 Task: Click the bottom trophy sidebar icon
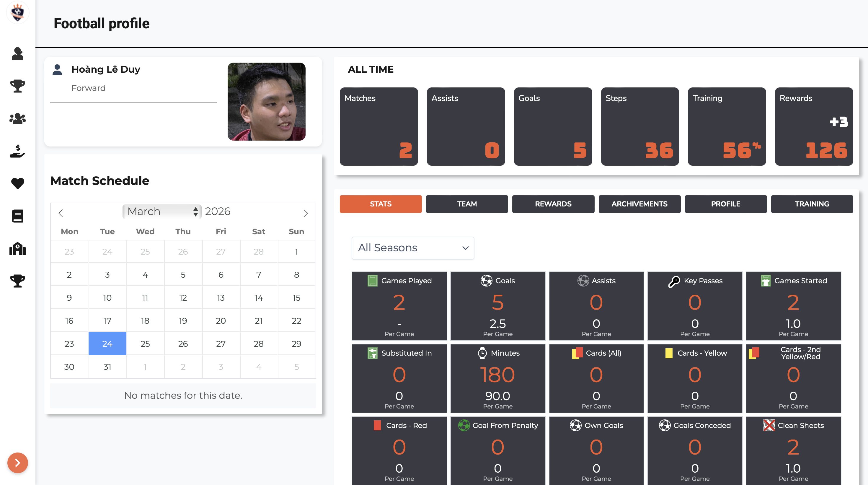(x=17, y=281)
